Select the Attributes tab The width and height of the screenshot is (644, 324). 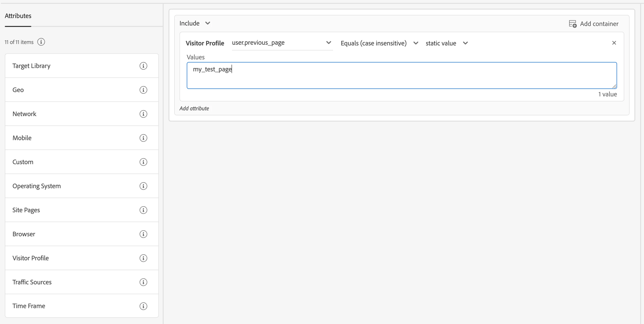point(18,16)
